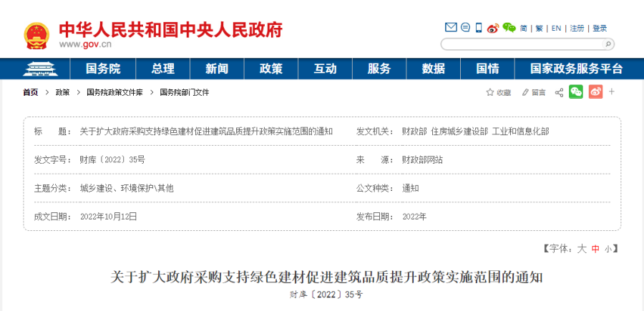The height and width of the screenshot is (311, 644).
Task: Click the national emblem logo
Action: coord(36,36)
